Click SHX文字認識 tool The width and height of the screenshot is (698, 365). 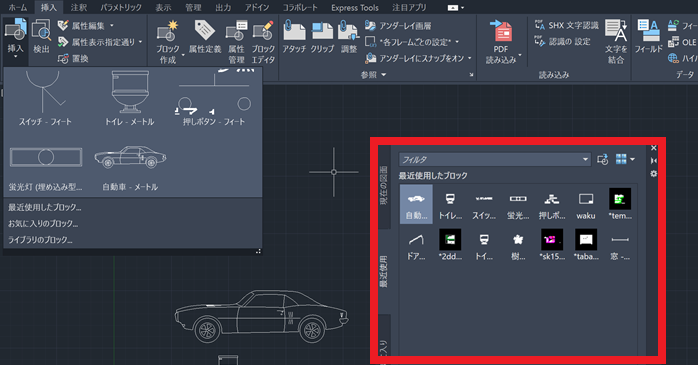[x=567, y=25]
